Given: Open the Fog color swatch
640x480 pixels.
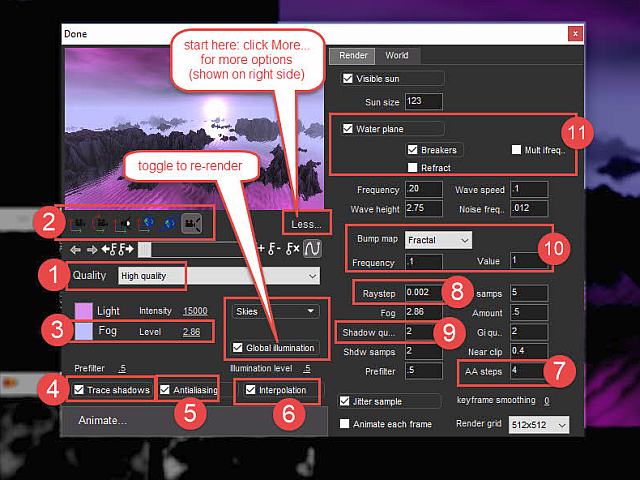Looking at the screenshot, I should 83,329.
